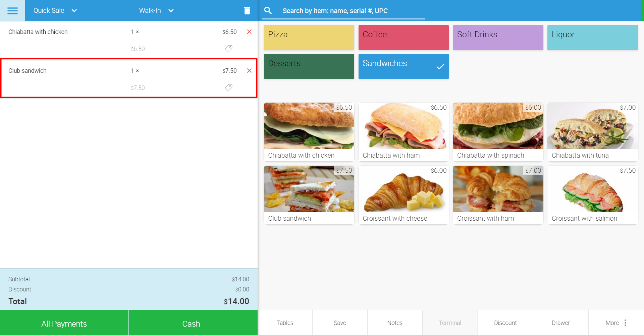Click the search magnifier icon

tap(268, 11)
